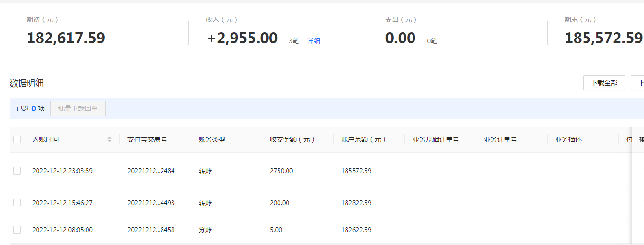Click 转账 in the 23:03:59 row
The width and height of the screenshot is (644, 245).
[x=205, y=171]
